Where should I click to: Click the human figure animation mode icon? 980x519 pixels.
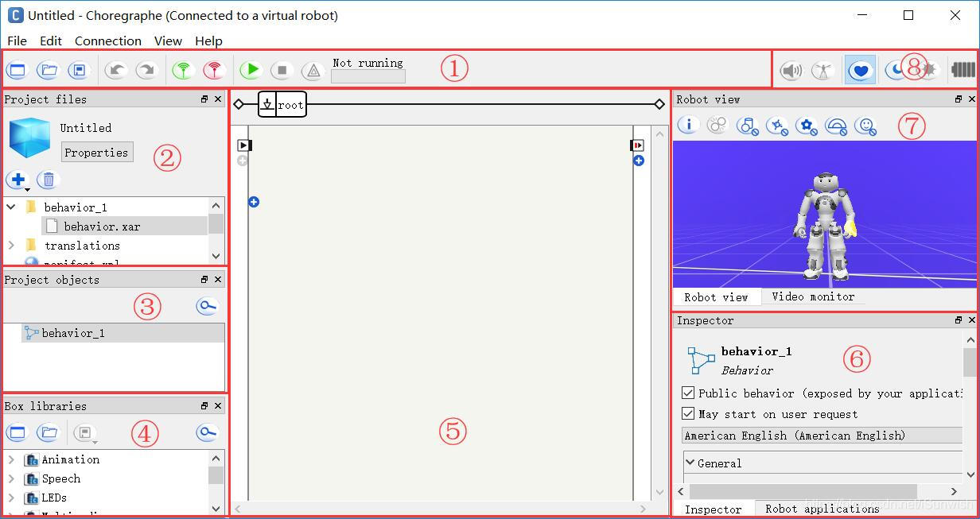pyautogui.click(x=822, y=71)
